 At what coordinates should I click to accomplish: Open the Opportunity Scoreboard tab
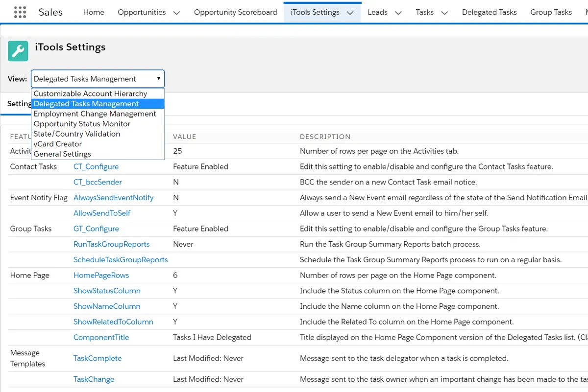point(236,12)
